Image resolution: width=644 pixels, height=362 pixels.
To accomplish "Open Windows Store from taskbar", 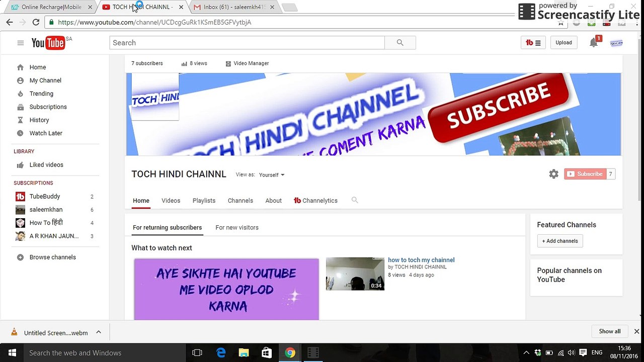I will point(267,353).
